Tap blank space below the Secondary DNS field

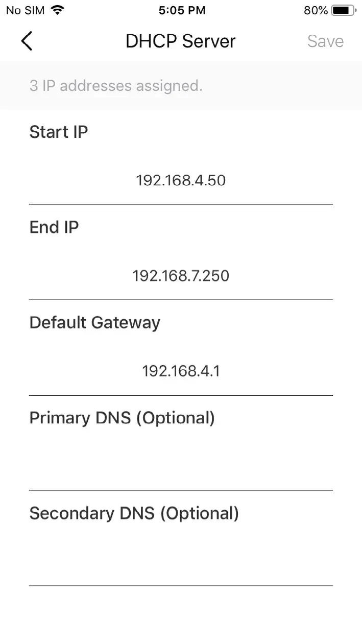(181, 615)
